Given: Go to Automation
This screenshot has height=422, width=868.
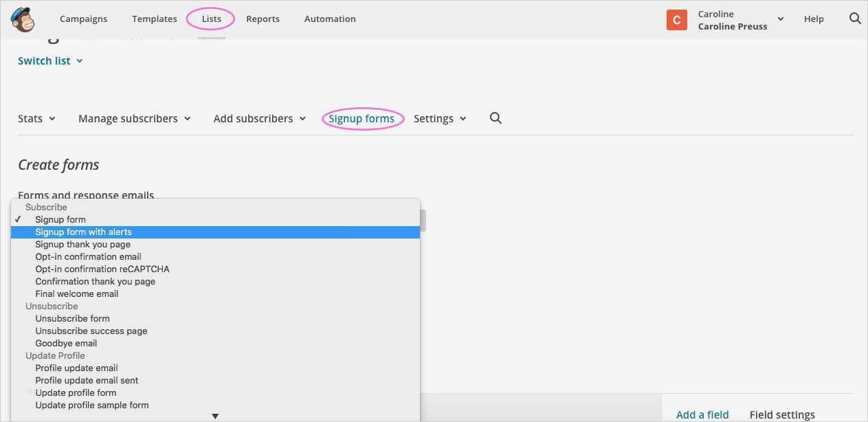Looking at the screenshot, I should (x=330, y=19).
